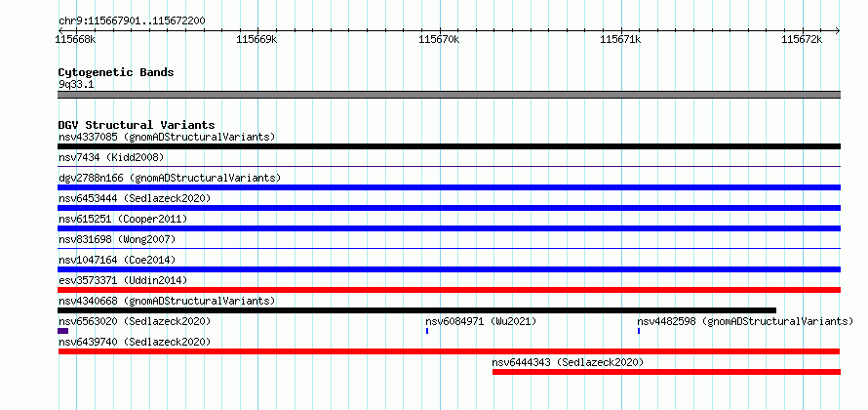Click the small purple nsv6563020 block
Screen dimensions: 868x410
click(63, 331)
